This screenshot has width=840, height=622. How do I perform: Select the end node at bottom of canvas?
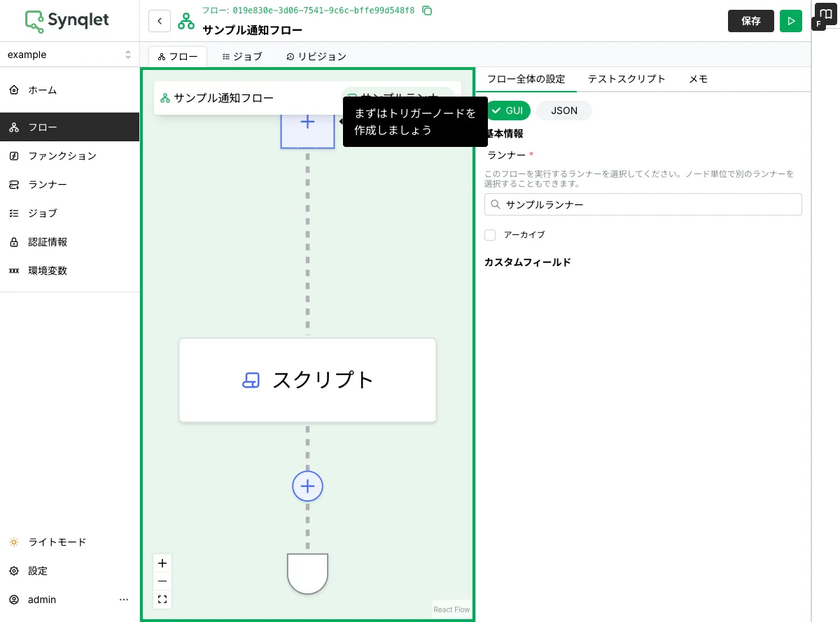(x=307, y=574)
